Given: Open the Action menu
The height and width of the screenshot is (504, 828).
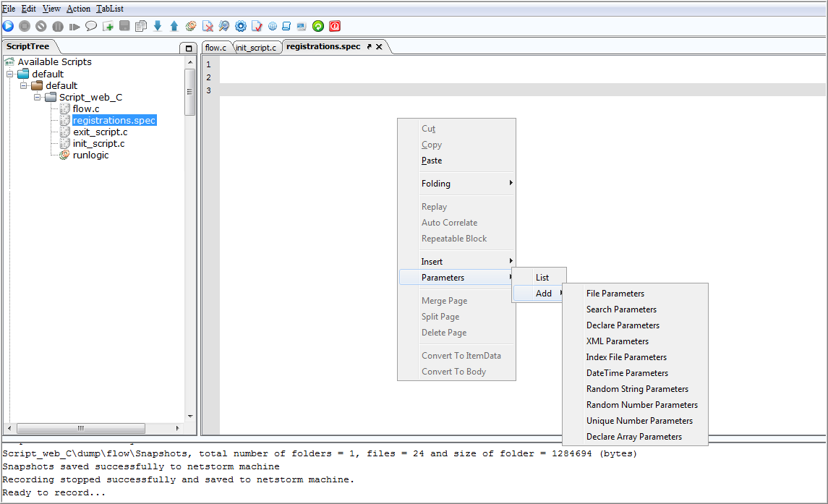Looking at the screenshot, I should pos(78,9).
